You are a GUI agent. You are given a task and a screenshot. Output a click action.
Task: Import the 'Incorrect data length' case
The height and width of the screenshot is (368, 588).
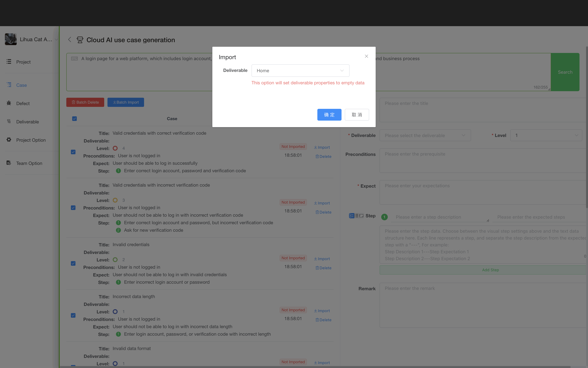tap(322, 311)
